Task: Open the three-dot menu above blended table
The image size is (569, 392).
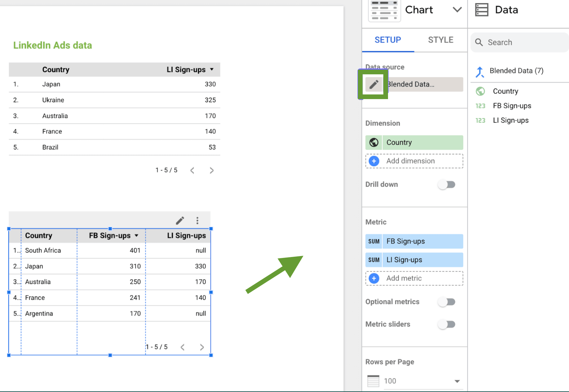Action: click(197, 220)
